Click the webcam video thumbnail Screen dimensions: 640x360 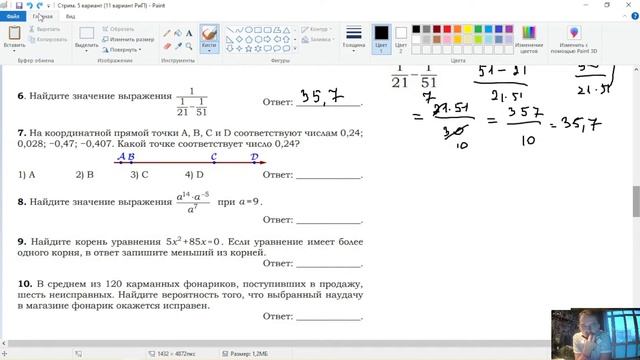pos(596,334)
